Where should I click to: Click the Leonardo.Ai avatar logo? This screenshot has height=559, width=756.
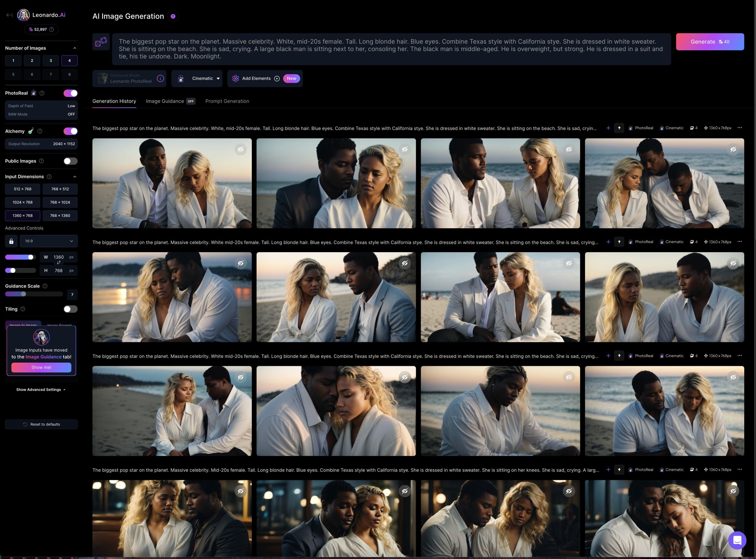tap(23, 15)
